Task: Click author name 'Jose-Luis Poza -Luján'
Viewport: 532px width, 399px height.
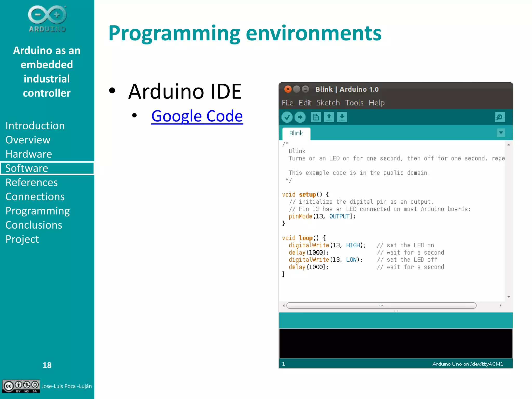Action: (67, 386)
